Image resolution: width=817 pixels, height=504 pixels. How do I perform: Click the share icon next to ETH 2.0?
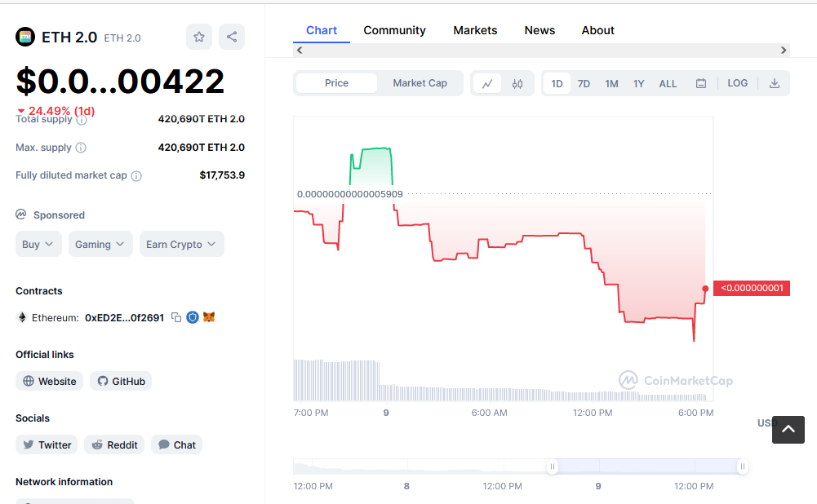tap(232, 37)
